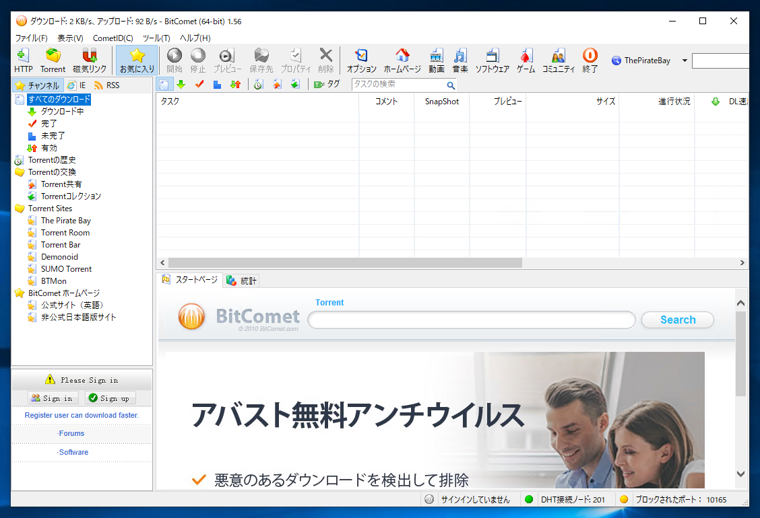Open the Software link in sidebar
Image resolution: width=760 pixels, height=518 pixels.
click(x=73, y=452)
